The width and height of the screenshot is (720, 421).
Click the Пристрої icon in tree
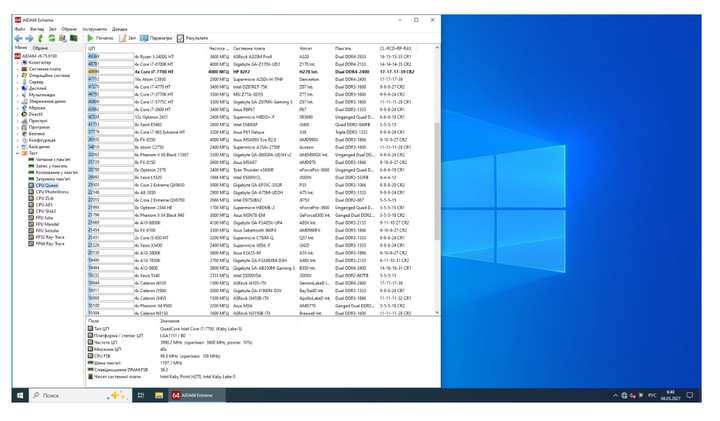point(24,121)
